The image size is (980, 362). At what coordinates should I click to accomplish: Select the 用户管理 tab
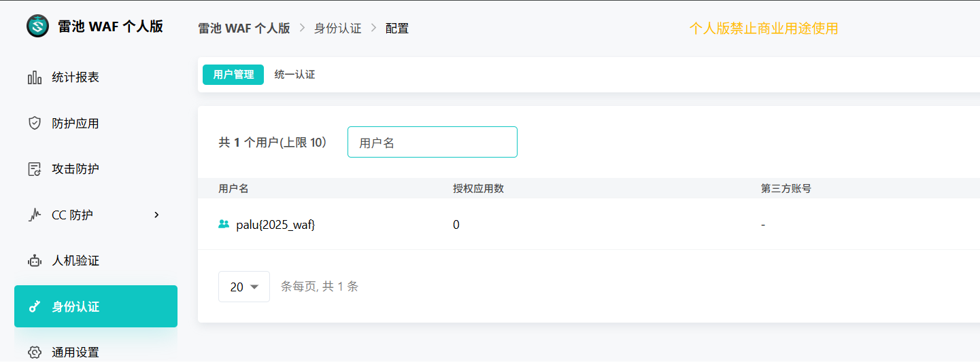coord(233,75)
